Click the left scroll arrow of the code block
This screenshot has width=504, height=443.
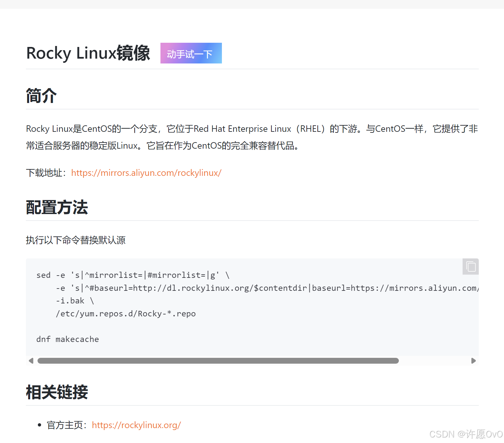point(31,360)
